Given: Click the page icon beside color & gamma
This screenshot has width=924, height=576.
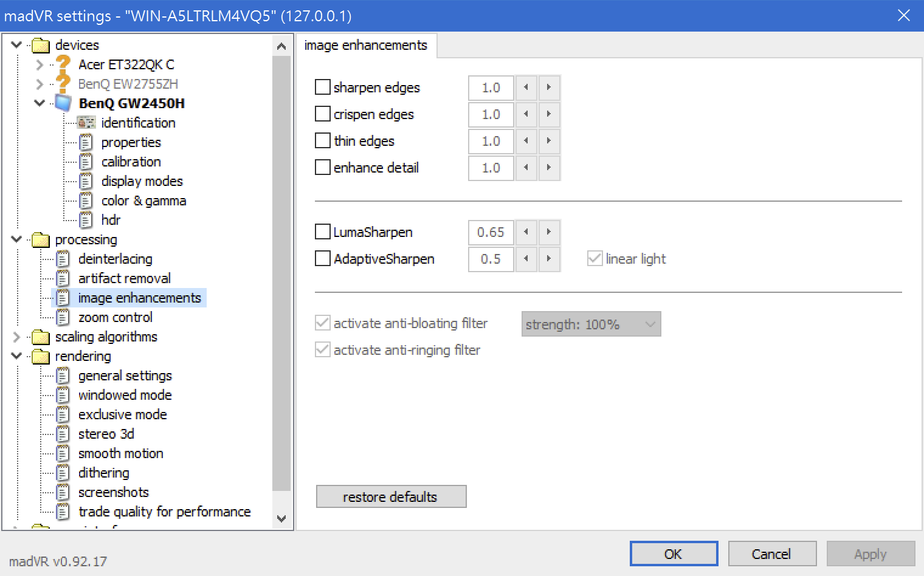Looking at the screenshot, I should pyautogui.click(x=86, y=201).
